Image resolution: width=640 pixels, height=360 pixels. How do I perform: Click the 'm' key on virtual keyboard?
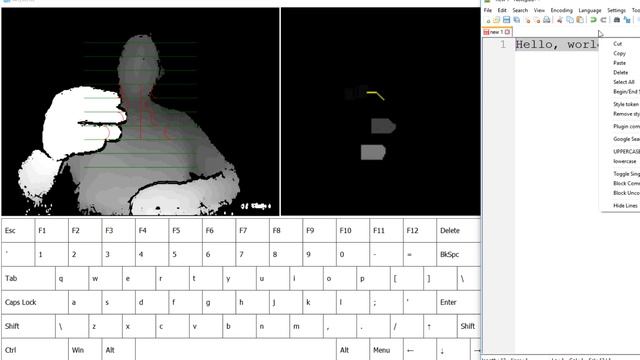tap(306, 326)
